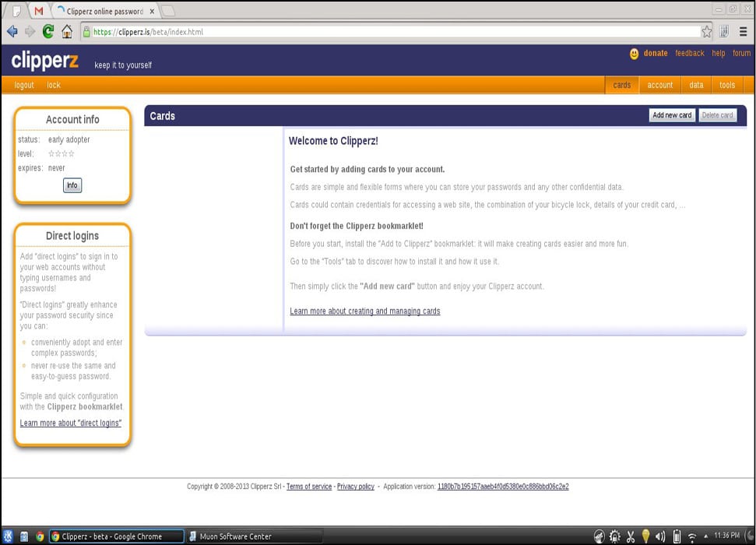
Task: Bookmark this page with the star icon
Action: pyautogui.click(x=706, y=32)
